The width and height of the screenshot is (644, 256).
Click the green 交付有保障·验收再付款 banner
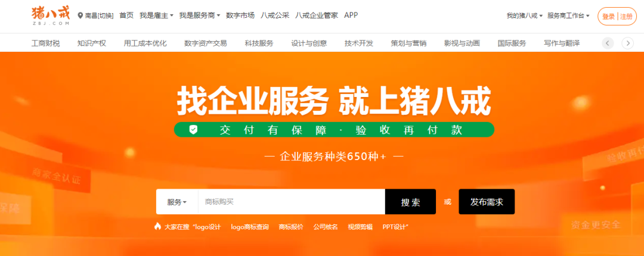tap(334, 130)
